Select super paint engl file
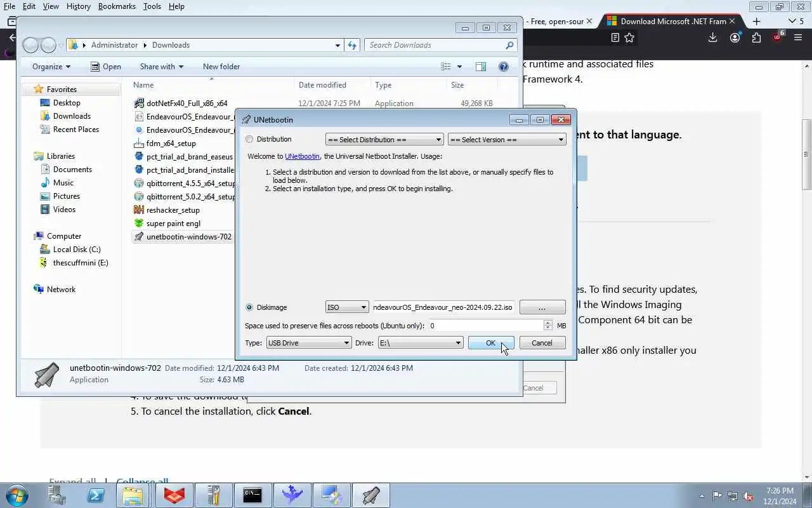812x508 pixels. 173,224
